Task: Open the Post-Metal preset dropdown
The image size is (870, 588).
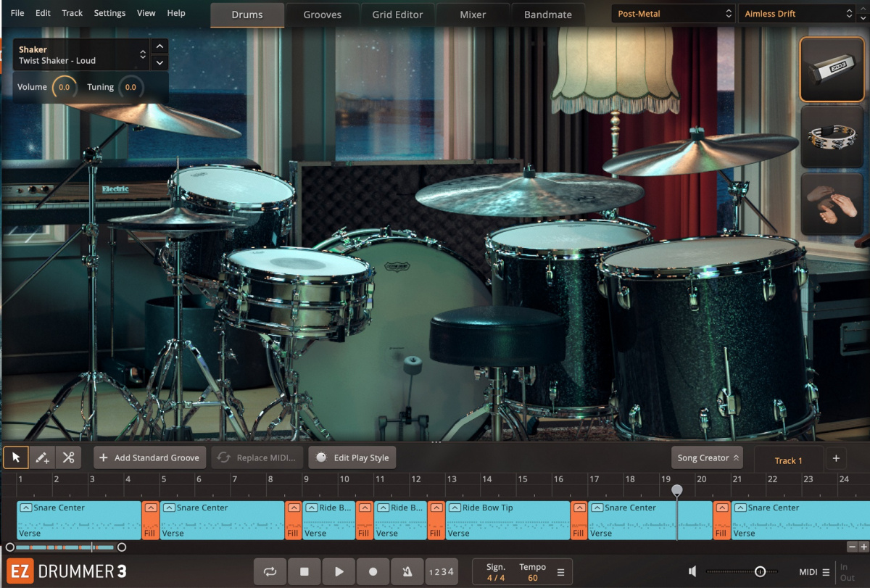Action: click(672, 13)
